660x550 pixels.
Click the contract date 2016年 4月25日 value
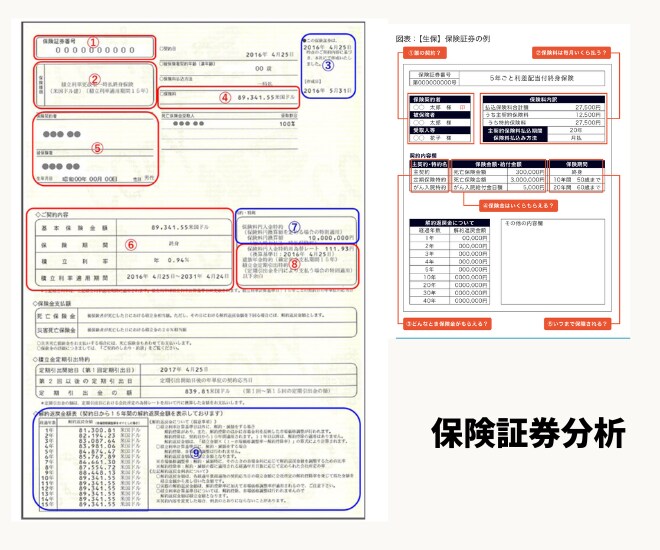click(269, 55)
